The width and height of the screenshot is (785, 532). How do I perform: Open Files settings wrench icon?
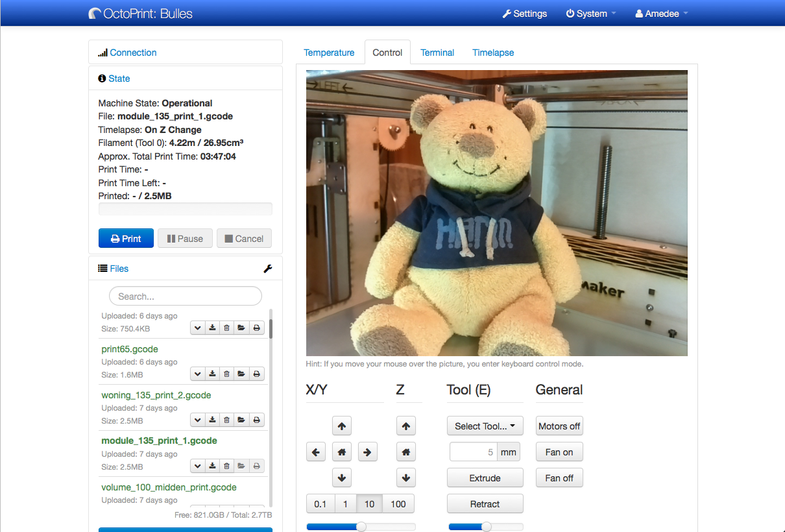[x=267, y=269]
